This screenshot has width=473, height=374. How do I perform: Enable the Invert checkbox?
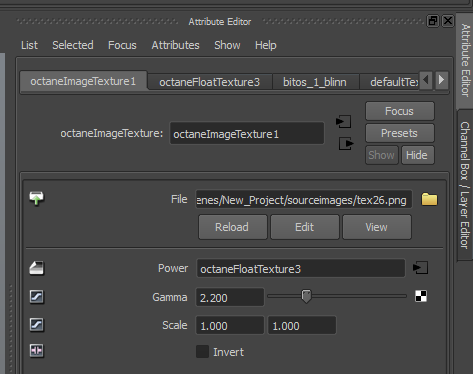tap(202, 352)
